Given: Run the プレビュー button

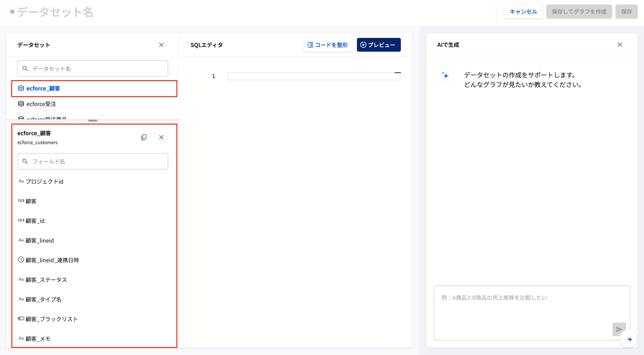Looking at the screenshot, I should click(x=378, y=45).
